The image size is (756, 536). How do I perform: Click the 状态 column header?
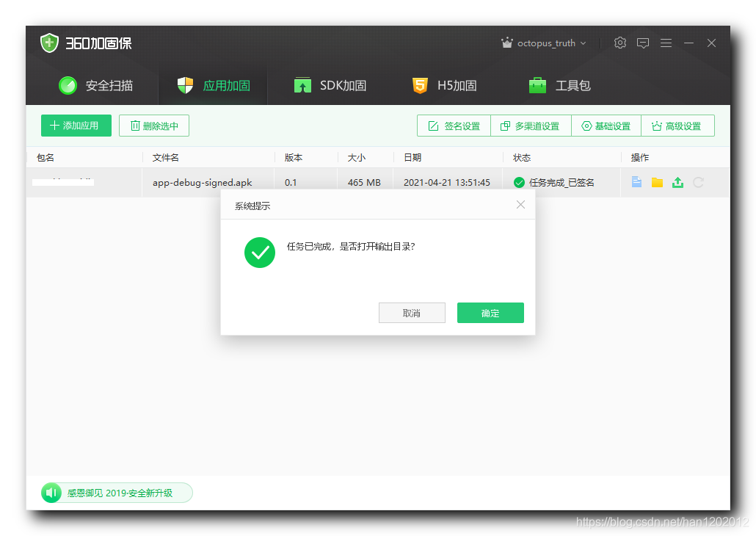pyautogui.click(x=522, y=157)
